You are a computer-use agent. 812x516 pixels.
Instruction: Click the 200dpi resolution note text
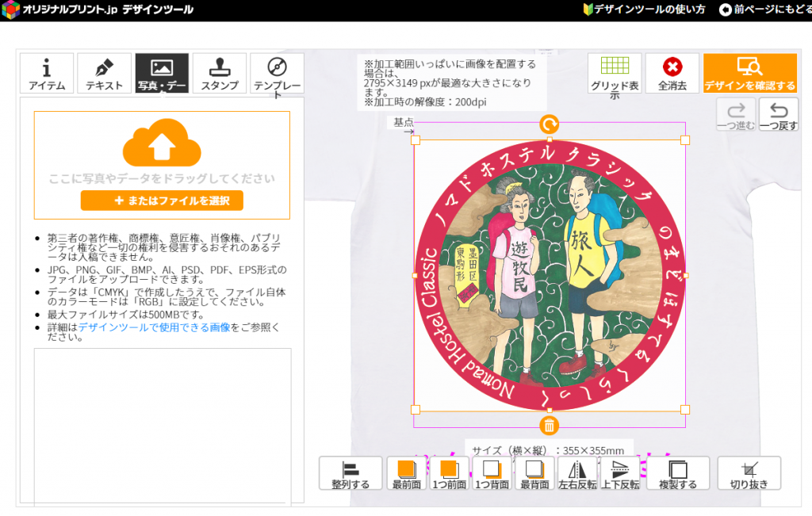point(425,102)
